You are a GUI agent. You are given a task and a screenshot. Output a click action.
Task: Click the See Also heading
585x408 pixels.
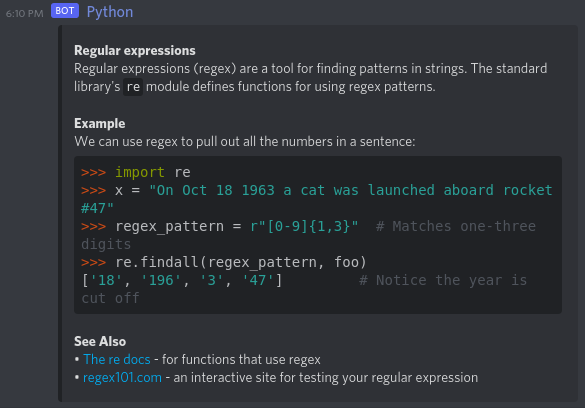coord(100,341)
